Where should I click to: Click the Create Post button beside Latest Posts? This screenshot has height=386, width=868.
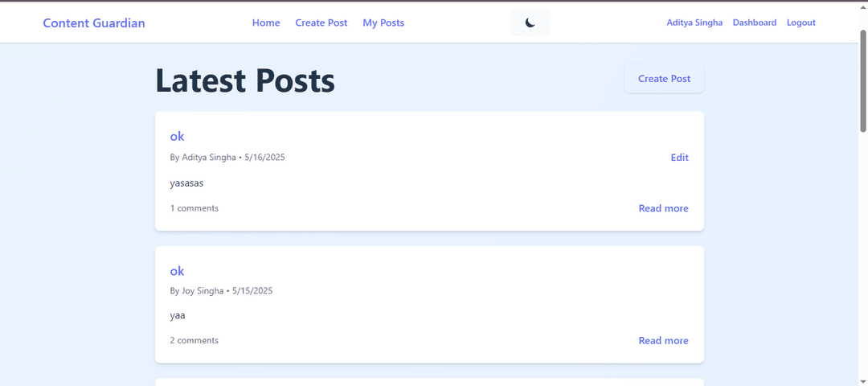click(665, 79)
